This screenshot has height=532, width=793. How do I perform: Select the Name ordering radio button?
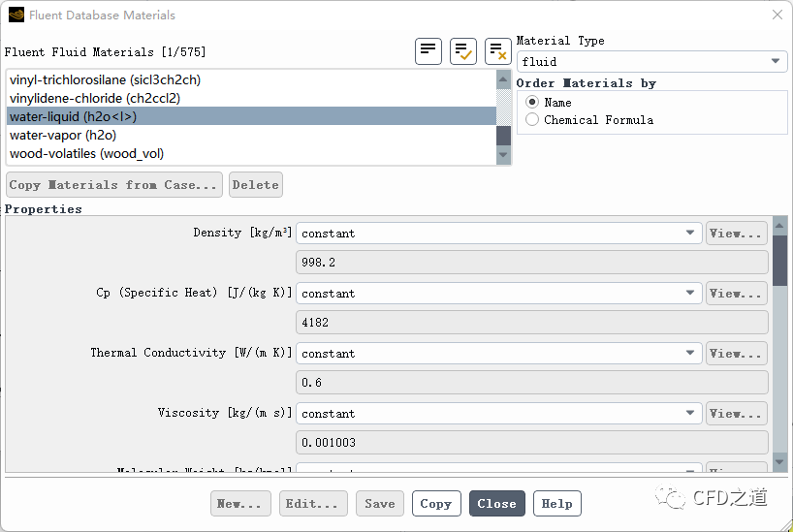532,102
